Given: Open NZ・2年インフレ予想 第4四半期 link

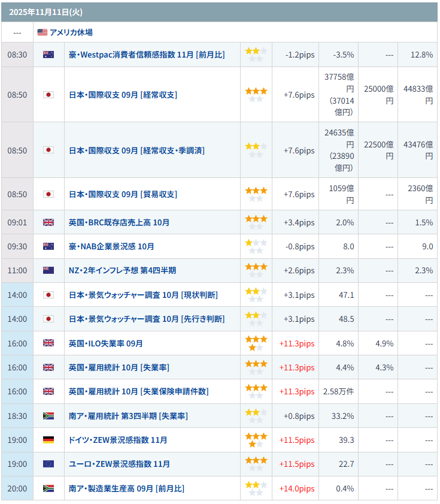Looking at the screenshot, I should click(x=122, y=270).
